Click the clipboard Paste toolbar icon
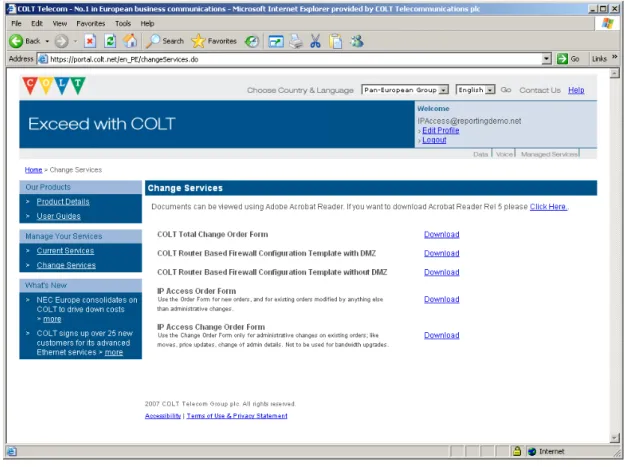625x467 pixels. pos(336,41)
